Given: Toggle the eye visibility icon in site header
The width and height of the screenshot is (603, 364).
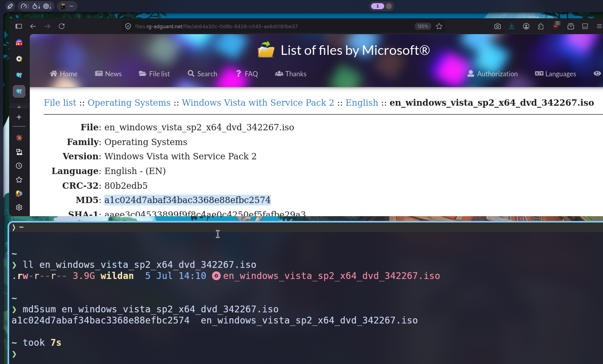Looking at the screenshot, I should click(x=597, y=74).
